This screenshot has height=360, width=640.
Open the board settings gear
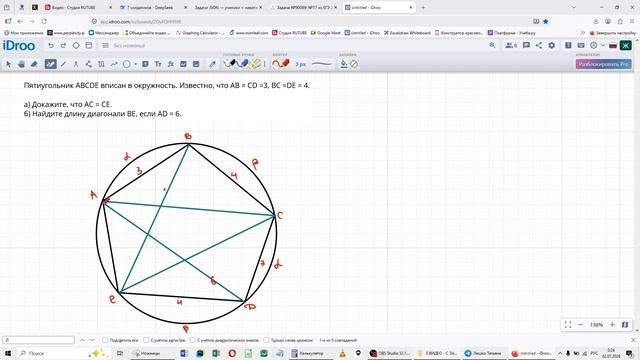(551, 45)
